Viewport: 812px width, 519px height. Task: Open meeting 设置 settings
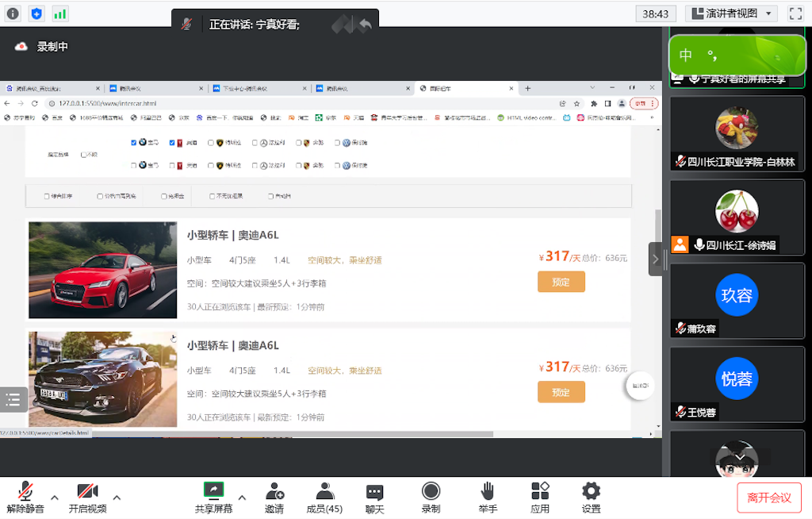(x=591, y=498)
